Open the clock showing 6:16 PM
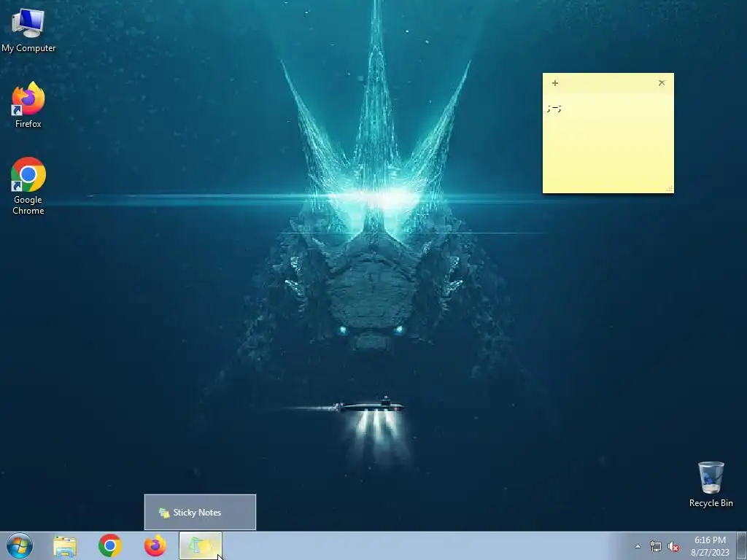The image size is (747, 560). 710,546
